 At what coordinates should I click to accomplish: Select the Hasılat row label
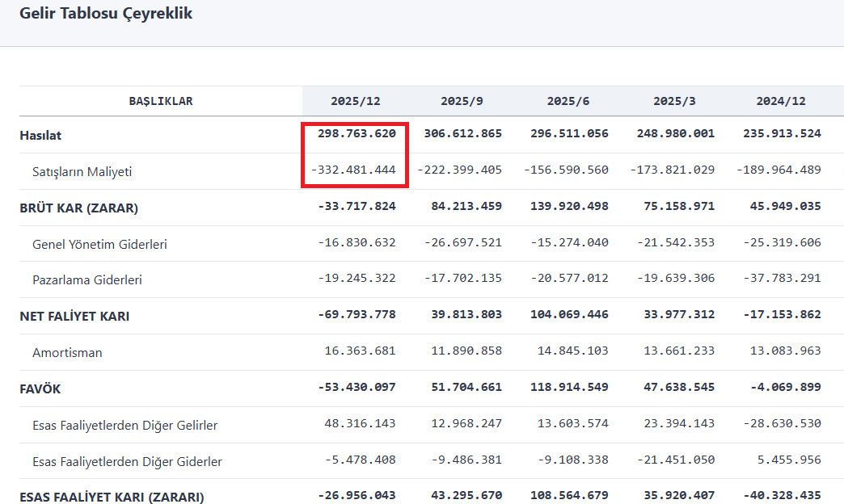pos(40,136)
